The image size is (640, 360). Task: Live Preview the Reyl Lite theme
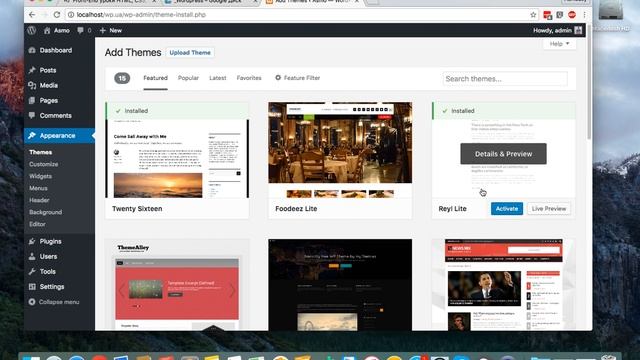(549, 209)
